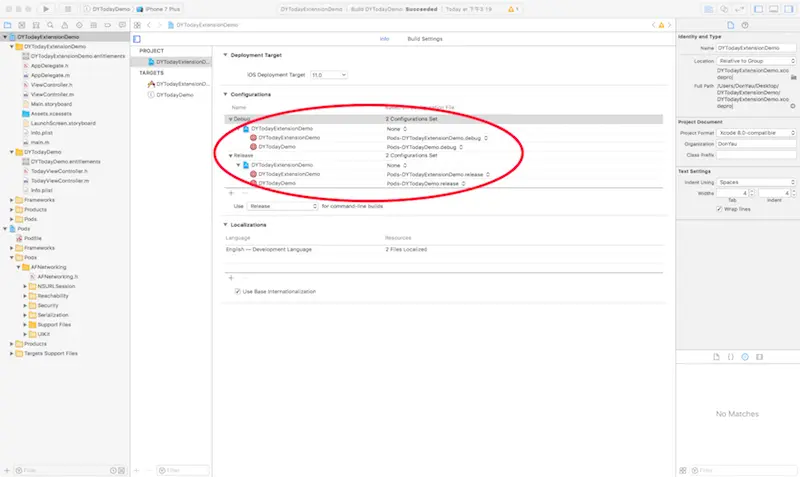Open the Quick Help inspector icon
The image size is (800, 477).
pos(745,25)
